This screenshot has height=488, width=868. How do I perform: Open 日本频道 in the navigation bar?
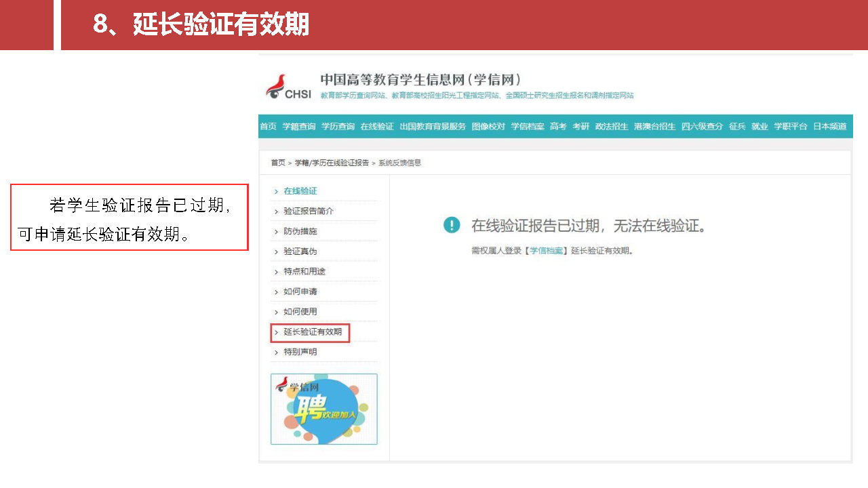click(829, 127)
